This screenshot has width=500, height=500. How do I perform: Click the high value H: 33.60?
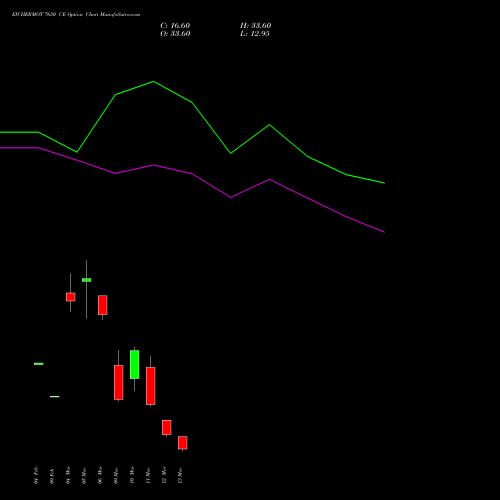[x=256, y=26]
